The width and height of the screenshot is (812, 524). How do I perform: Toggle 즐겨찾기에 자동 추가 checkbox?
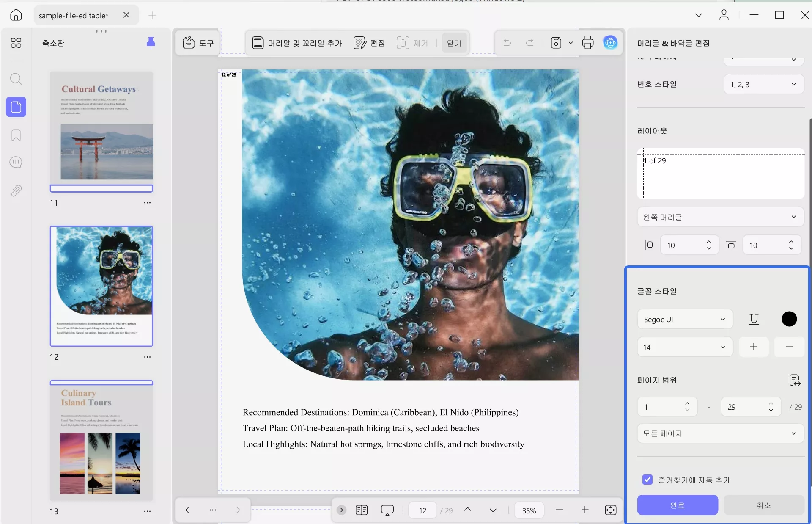click(647, 480)
